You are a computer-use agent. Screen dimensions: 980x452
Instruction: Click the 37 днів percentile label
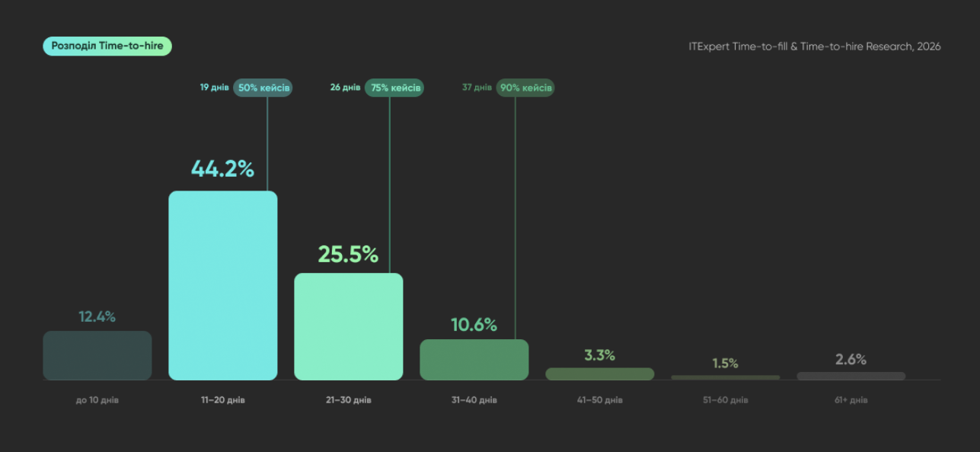[x=477, y=88]
